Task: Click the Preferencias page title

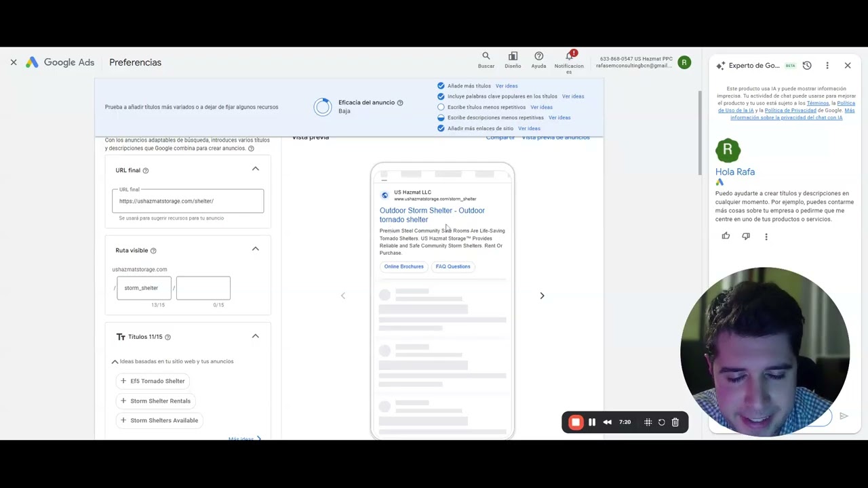Action: [x=135, y=62]
